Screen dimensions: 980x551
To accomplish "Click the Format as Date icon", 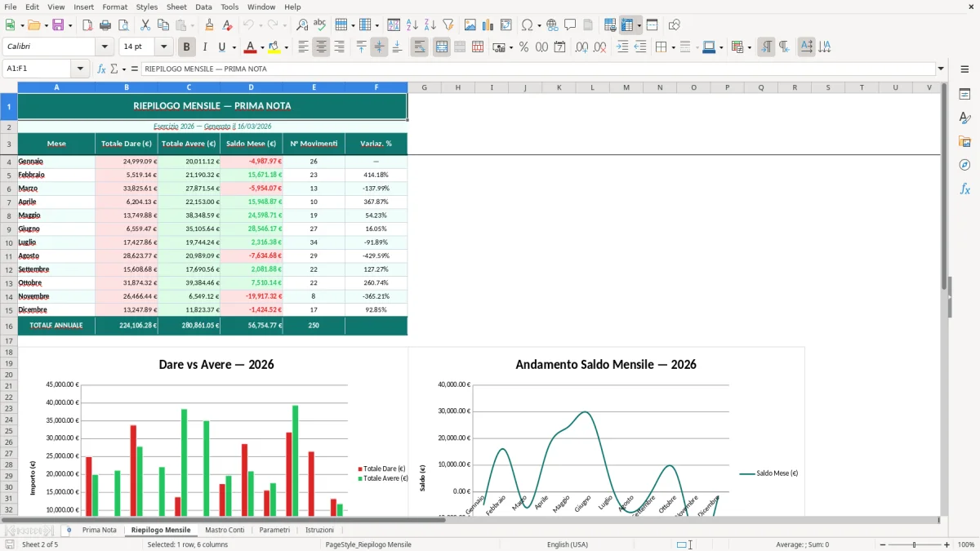I will pyautogui.click(x=559, y=47).
